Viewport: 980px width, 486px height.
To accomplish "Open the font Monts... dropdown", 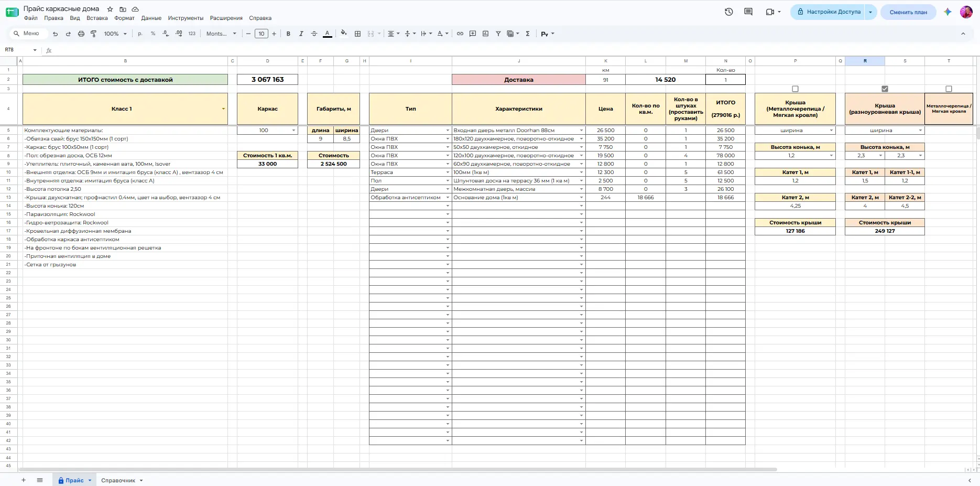I will click(x=221, y=34).
